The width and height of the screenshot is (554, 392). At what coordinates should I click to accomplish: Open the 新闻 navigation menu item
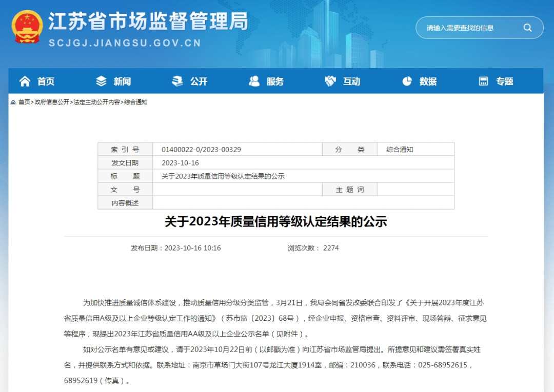122,81
